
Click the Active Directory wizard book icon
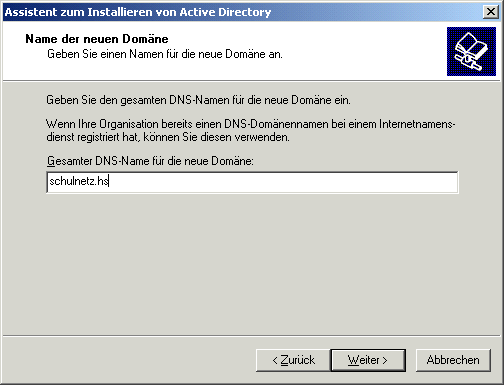471,51
